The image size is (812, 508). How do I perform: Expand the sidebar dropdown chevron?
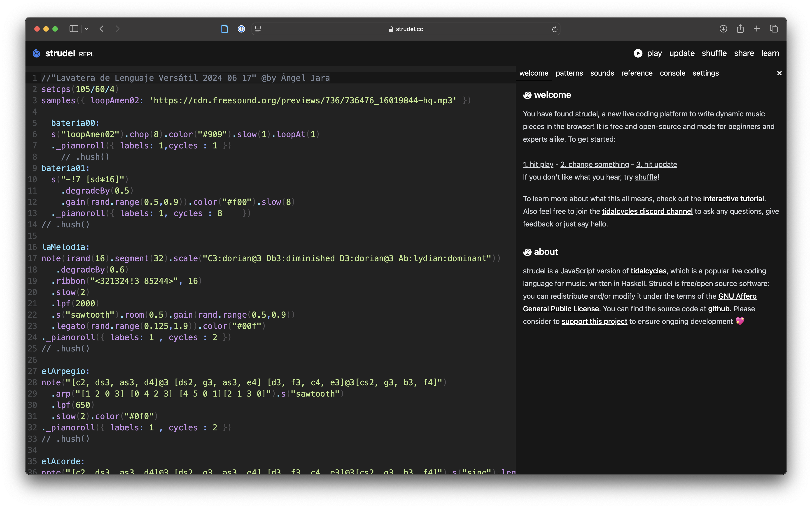point(86,29)
